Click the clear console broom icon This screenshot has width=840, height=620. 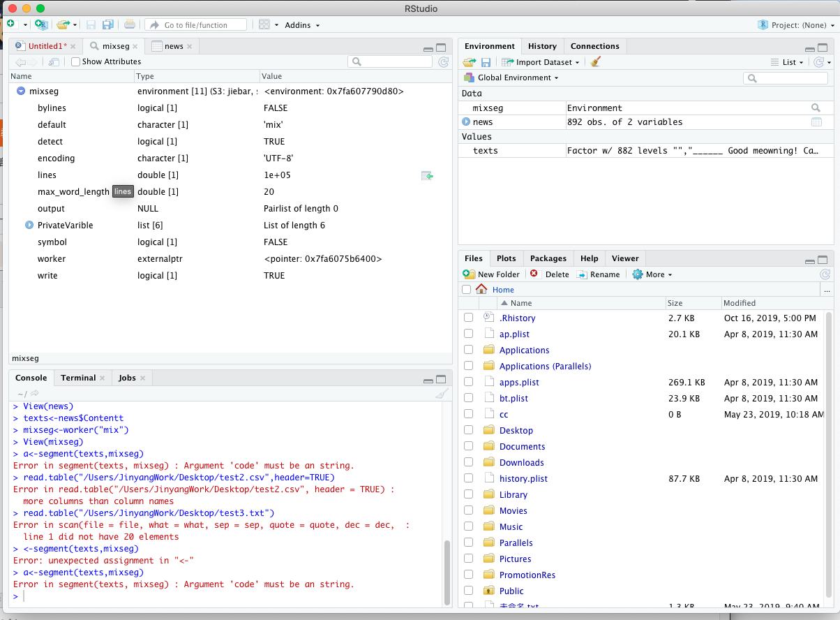pos(442,394)
